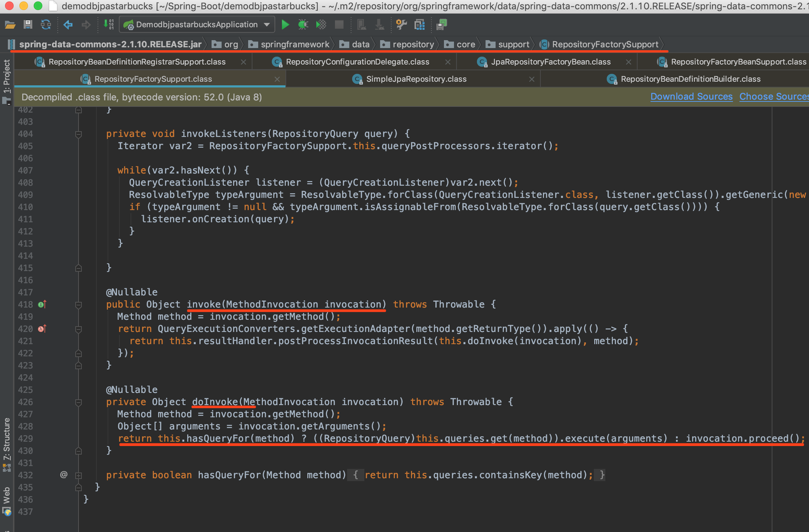Run with Coverage icon
The width and height of the screenshot is (809, 532).
321,24
